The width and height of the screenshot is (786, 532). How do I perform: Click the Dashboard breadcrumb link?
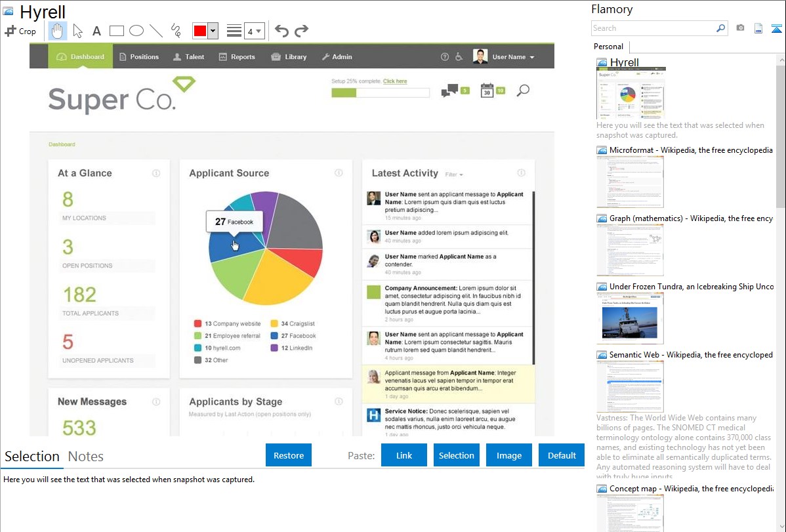pos(62,144)
